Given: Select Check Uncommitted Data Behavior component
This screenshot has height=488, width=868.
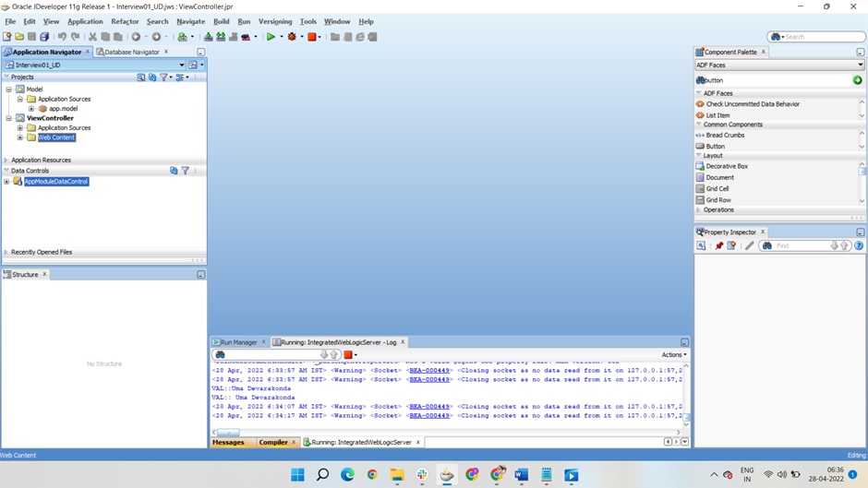Looking at the screenshot, I should 753,104.
